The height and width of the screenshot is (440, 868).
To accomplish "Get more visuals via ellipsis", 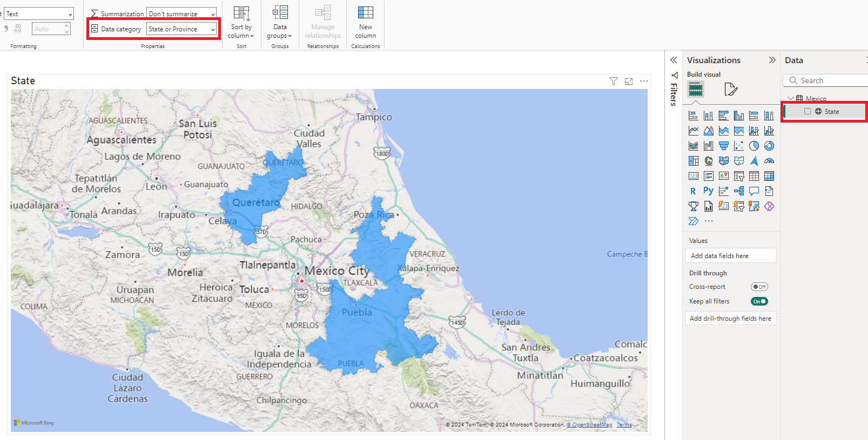I will point(708,221).
